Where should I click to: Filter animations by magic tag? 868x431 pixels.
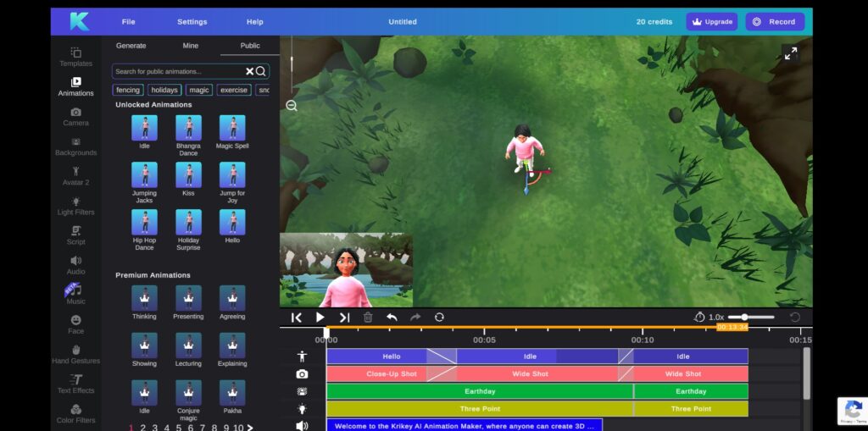[199, 90]
